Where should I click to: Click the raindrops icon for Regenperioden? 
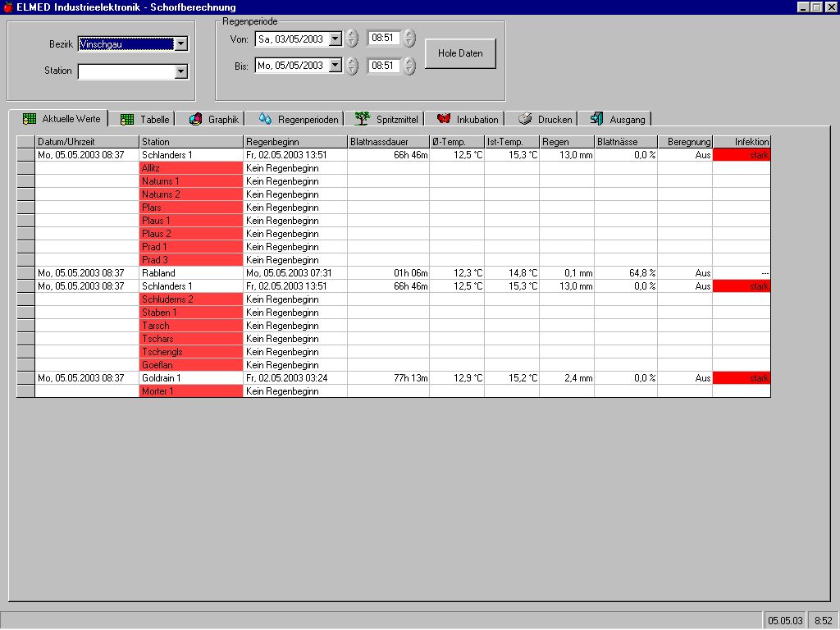(x=265, y=120)
